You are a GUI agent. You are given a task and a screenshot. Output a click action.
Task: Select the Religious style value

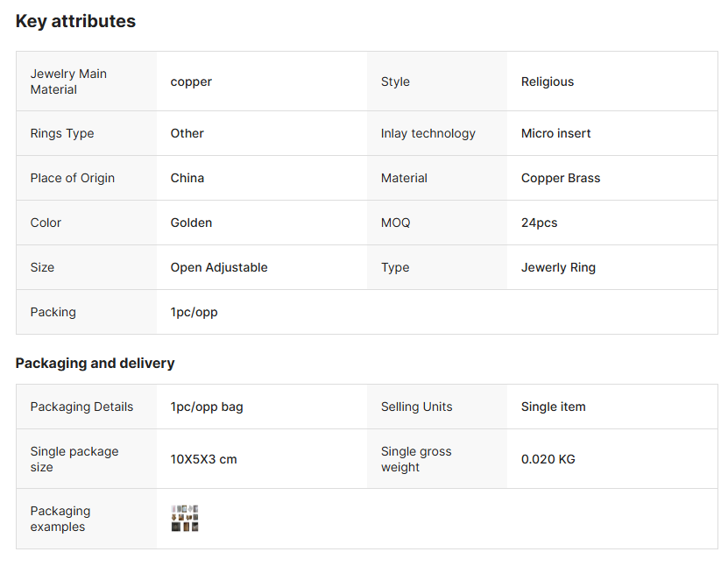[548, 81]
